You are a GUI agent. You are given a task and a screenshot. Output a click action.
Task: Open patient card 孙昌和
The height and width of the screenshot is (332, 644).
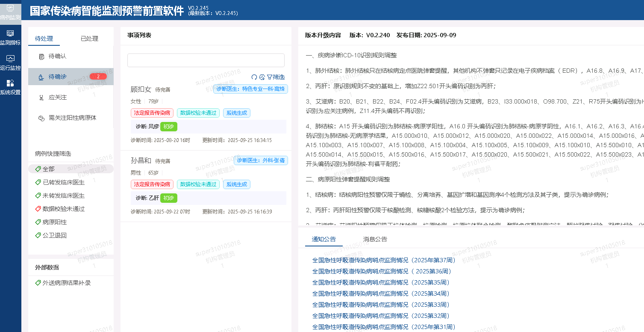click(x=206, y=186)
